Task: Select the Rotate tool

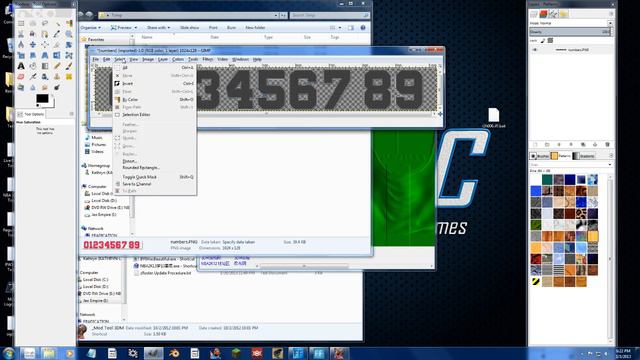Action: (x=69, y=44)
